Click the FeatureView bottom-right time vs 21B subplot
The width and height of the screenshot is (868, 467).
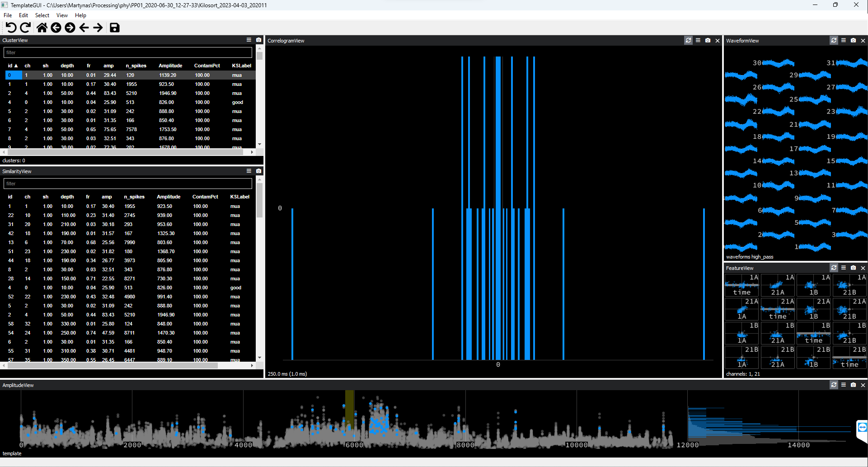click(849, 357)
